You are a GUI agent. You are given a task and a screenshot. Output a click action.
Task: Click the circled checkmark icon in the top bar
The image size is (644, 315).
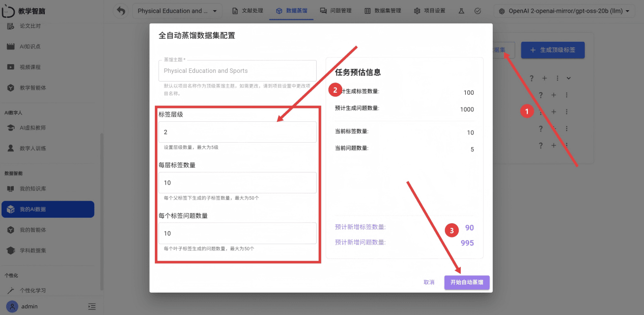coord(478,11)
